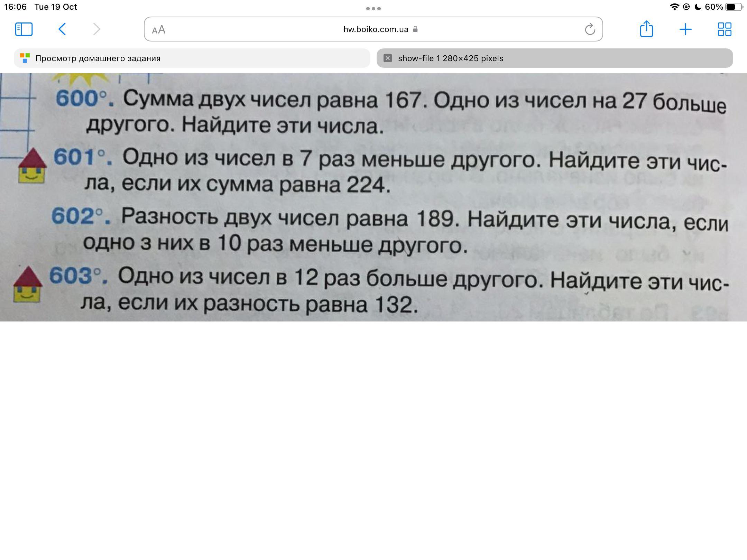This screenshot has width=747, height=560.
Task: Tap the hw.boiko.com.ua address field
Action: tap(375, 29)
